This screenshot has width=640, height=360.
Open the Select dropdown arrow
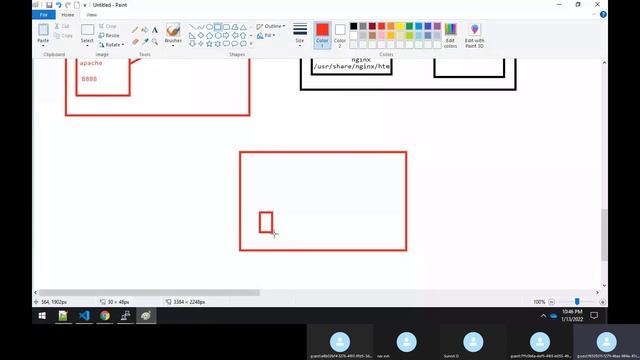point(87,45)
